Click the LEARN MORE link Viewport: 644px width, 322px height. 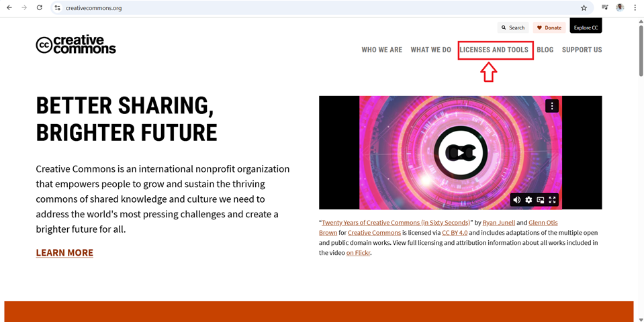pyautogui.click(x=64, y=253)
